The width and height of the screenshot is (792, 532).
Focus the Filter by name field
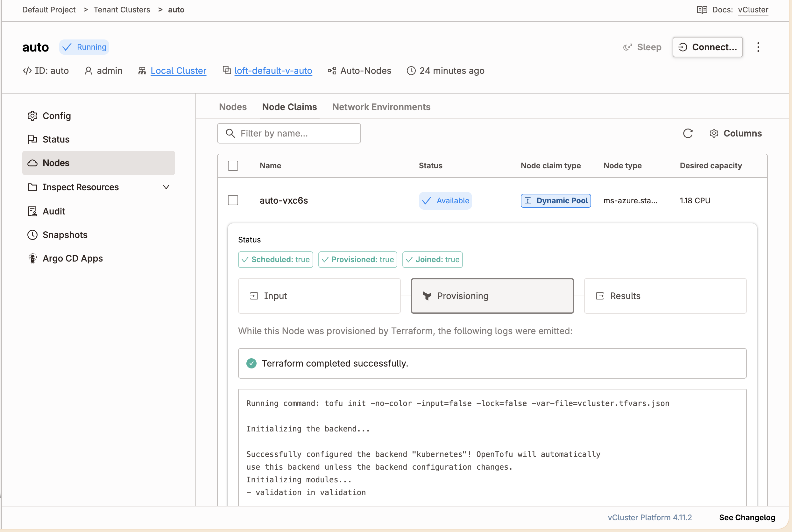[x=288, y=133]
